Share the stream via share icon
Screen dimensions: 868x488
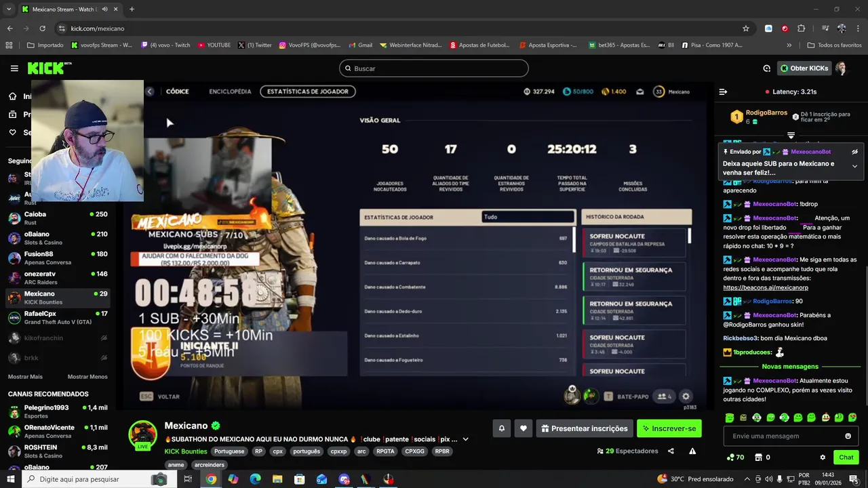[671, 451]
